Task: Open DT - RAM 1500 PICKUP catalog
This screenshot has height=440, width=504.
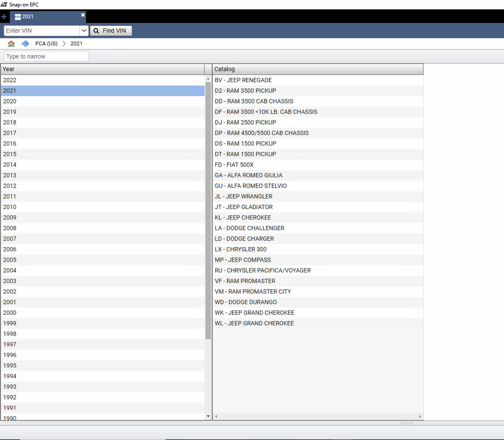Action: click(318, 154)
